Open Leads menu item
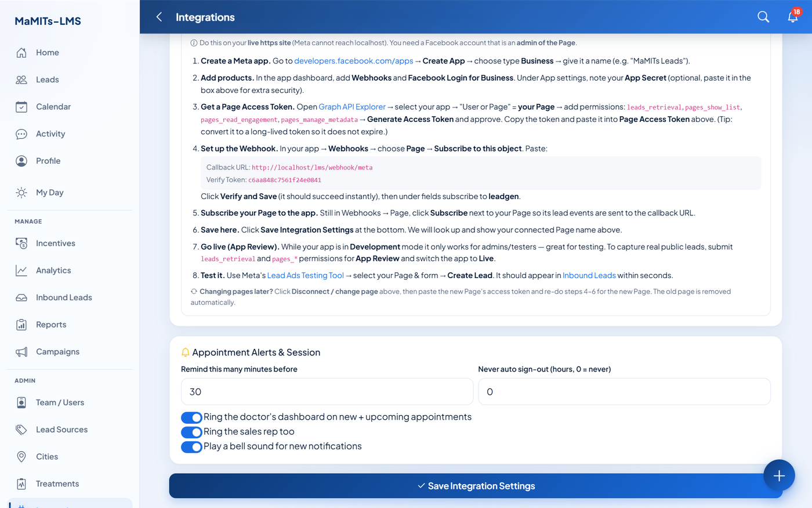 (70, 80)
